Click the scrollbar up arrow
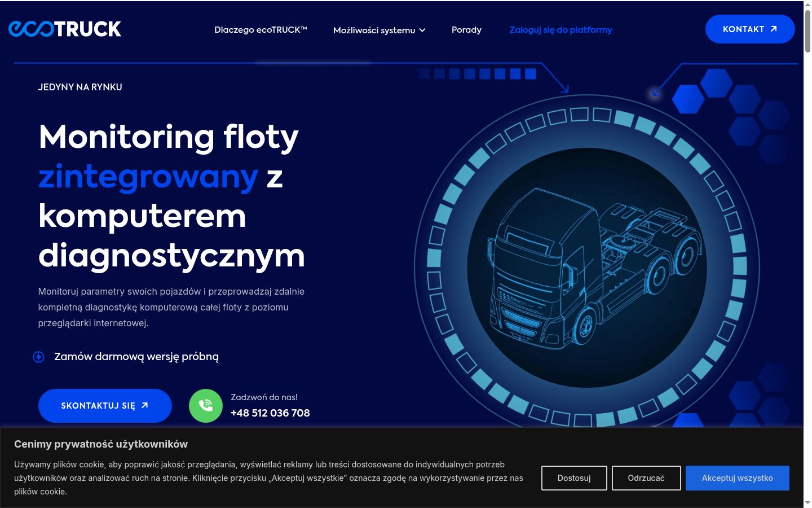 [x=807, y=5]
